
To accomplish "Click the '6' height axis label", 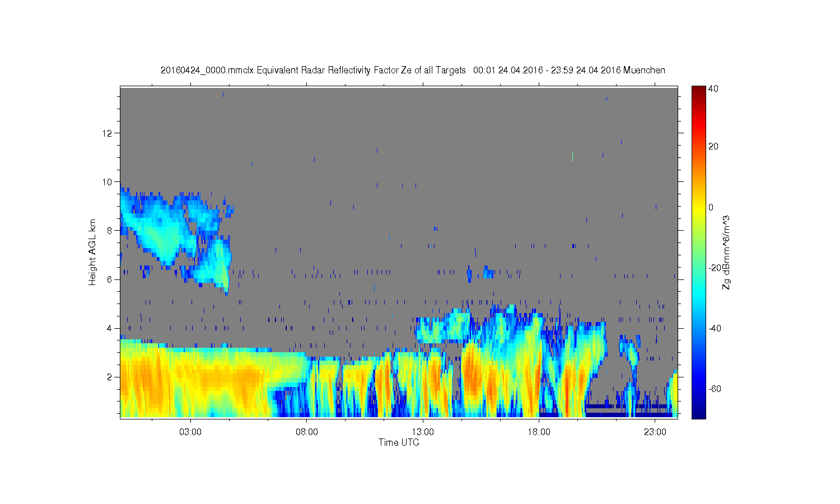I will coord(110,279).
